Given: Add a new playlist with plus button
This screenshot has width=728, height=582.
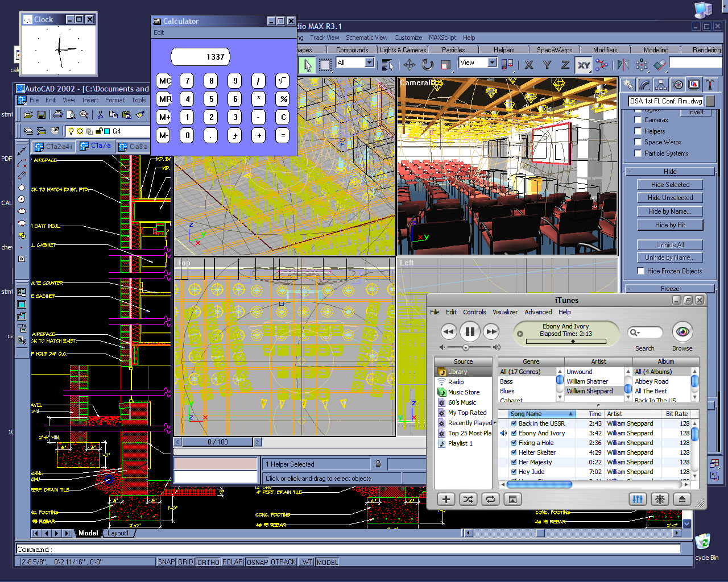Looking at the screenshot, I should coord(446,499).
